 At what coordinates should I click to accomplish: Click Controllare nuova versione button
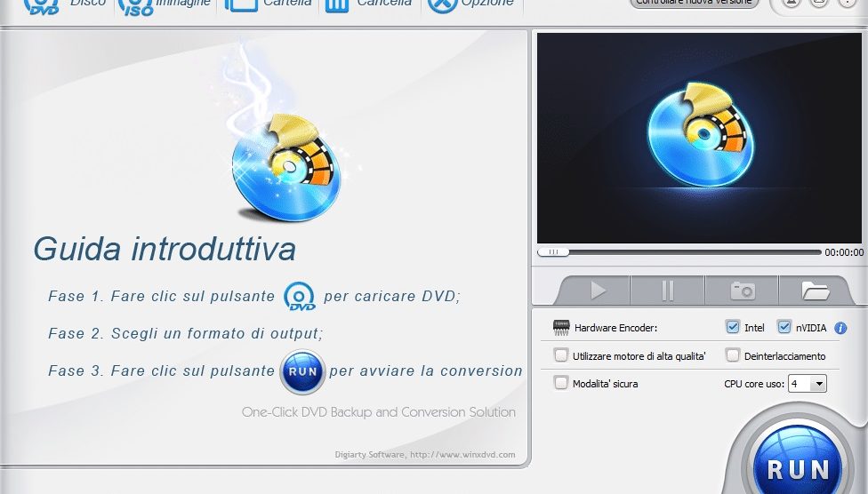(695, 3)
